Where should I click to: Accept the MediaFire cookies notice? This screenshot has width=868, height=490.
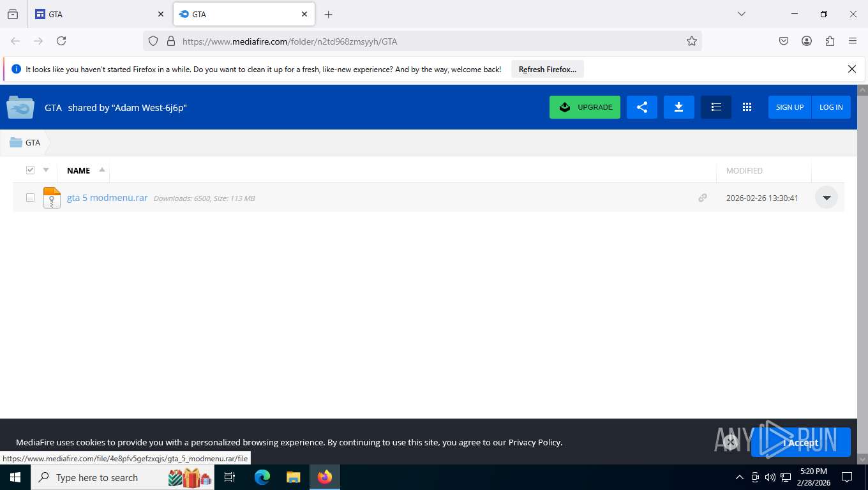click(x=800, y=442)
